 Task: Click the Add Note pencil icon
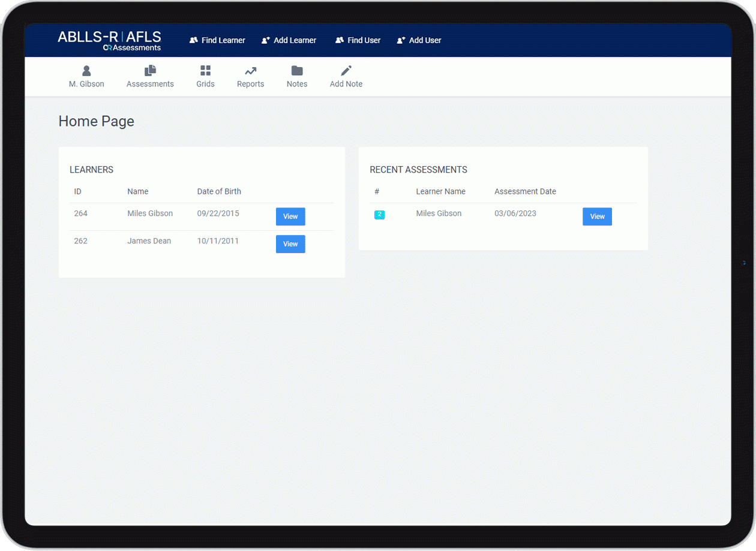click(x=346, y=71)
